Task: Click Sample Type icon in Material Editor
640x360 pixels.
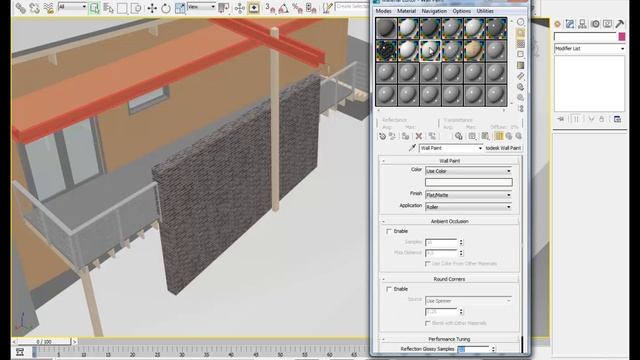Action: click(521, 22)
